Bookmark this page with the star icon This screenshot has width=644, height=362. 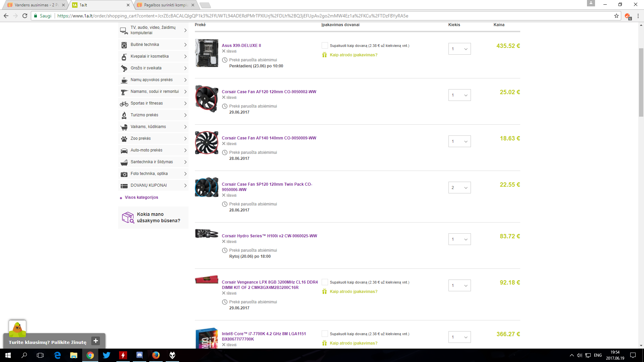click(616, 16)
